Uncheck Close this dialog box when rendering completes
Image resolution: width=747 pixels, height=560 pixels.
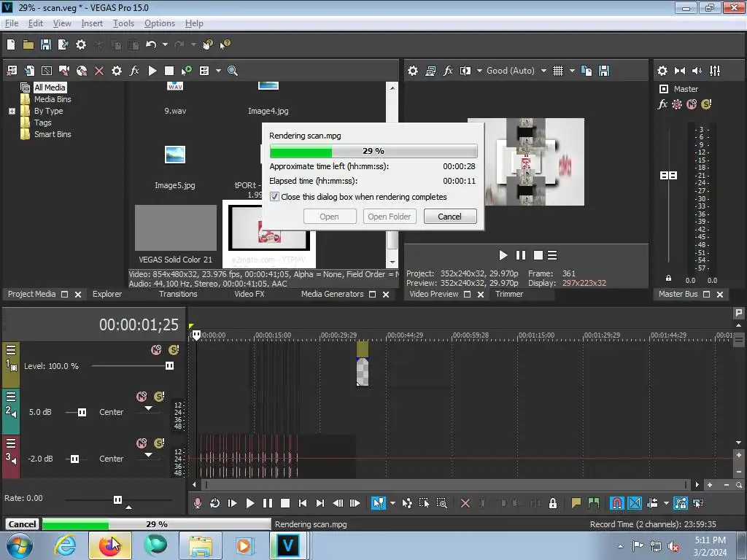click(274, 197)
